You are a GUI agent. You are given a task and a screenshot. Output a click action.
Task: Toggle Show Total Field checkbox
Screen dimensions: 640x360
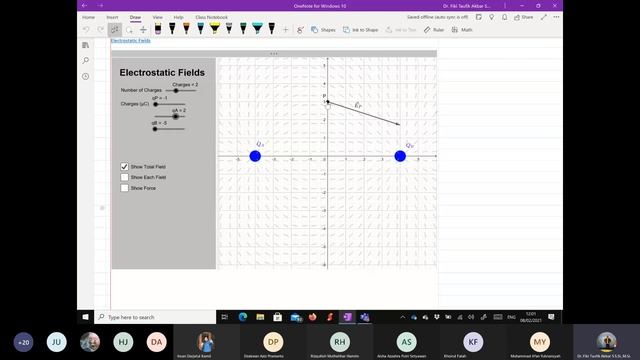point(124,167)
